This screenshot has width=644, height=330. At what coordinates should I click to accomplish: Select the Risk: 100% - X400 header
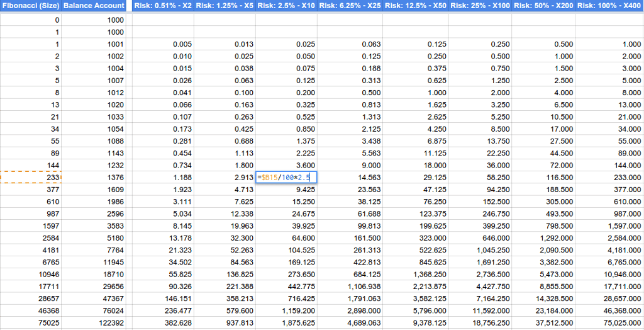(x=609, y=6)
